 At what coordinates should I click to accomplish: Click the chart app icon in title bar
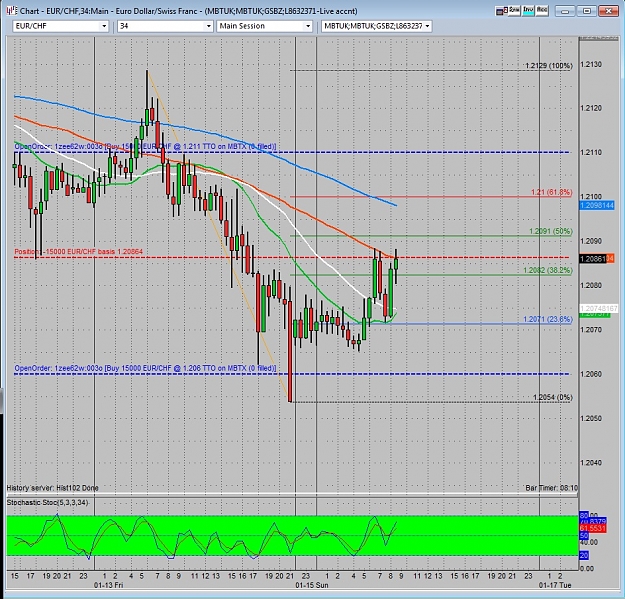tap(11, 11)
